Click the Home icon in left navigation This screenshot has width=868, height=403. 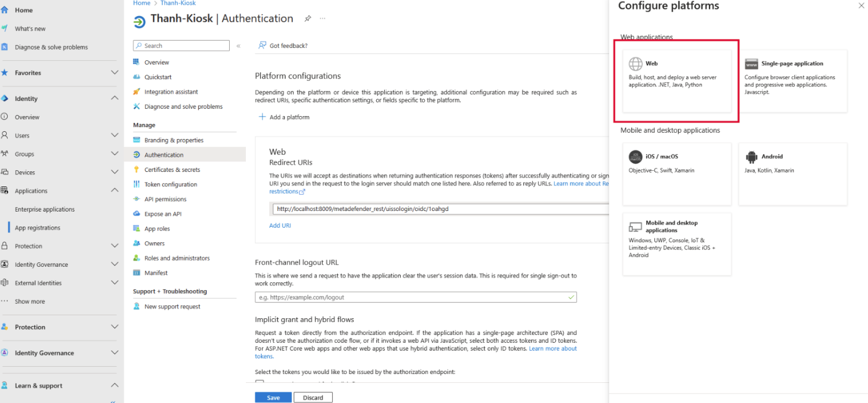click(x=4, y=10)
